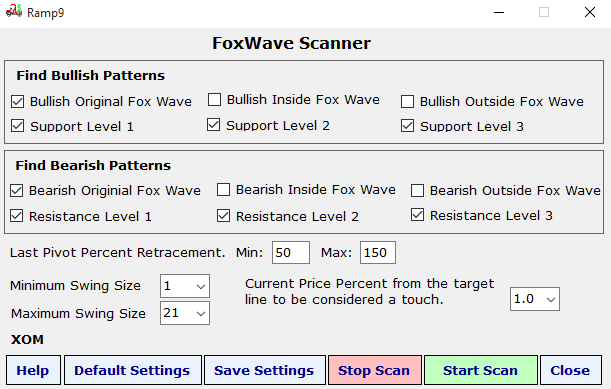Toggle Support Level 2 checkbox
This screenshot has height=389, width=611.
pos(214,125)
